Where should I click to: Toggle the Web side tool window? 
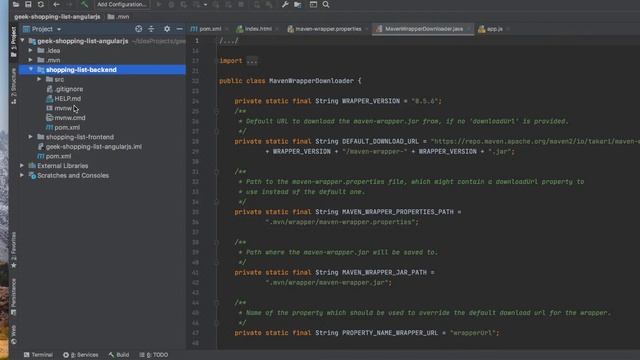[13, 335]
